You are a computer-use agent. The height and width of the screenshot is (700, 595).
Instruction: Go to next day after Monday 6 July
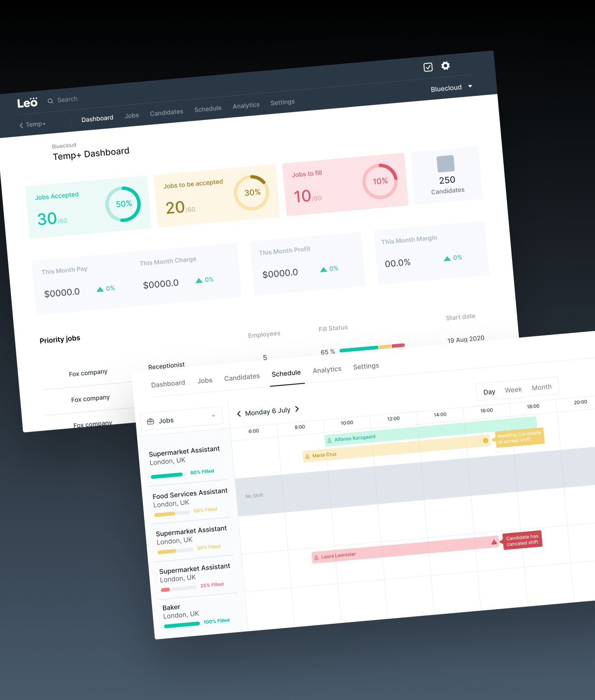tap(297, 409)
